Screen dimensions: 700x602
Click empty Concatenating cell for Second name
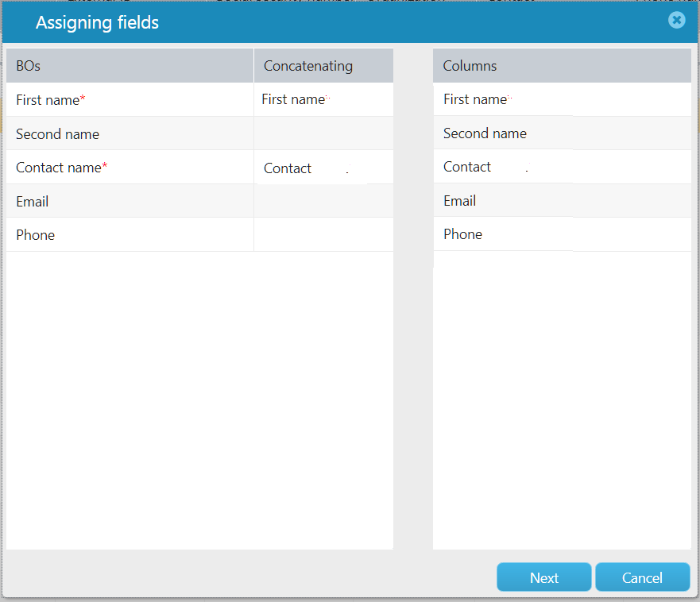click(323, 133)
